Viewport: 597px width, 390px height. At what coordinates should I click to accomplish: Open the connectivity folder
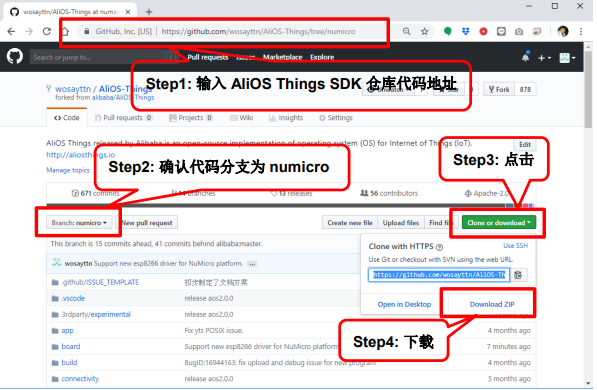click(x=80, y=379)
